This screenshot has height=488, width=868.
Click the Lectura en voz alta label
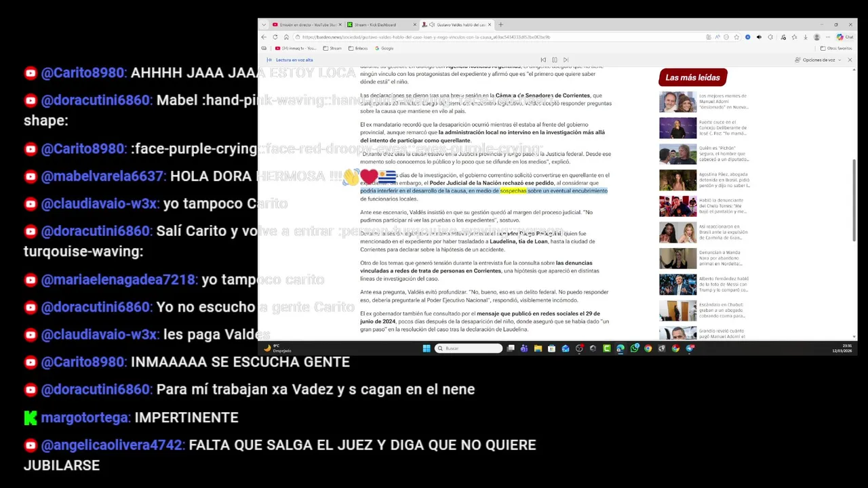pos(294,60)
